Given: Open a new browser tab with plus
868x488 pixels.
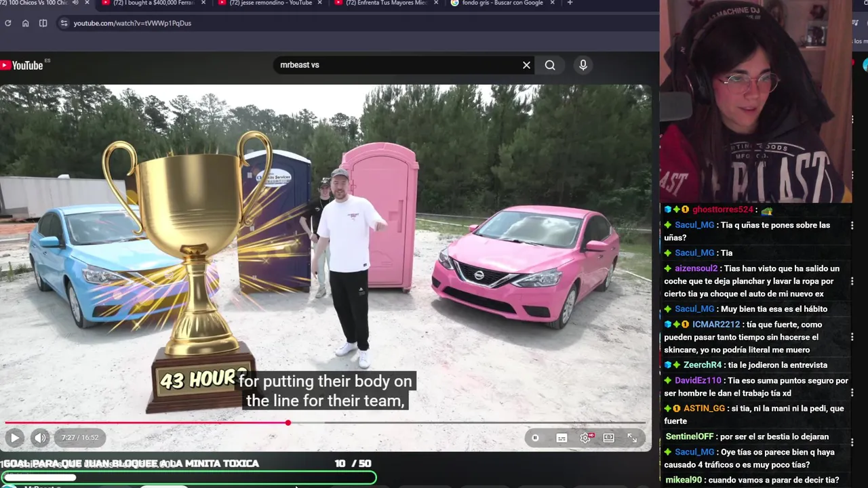Looking at the screenshot, I should click(x=570, y=3).
